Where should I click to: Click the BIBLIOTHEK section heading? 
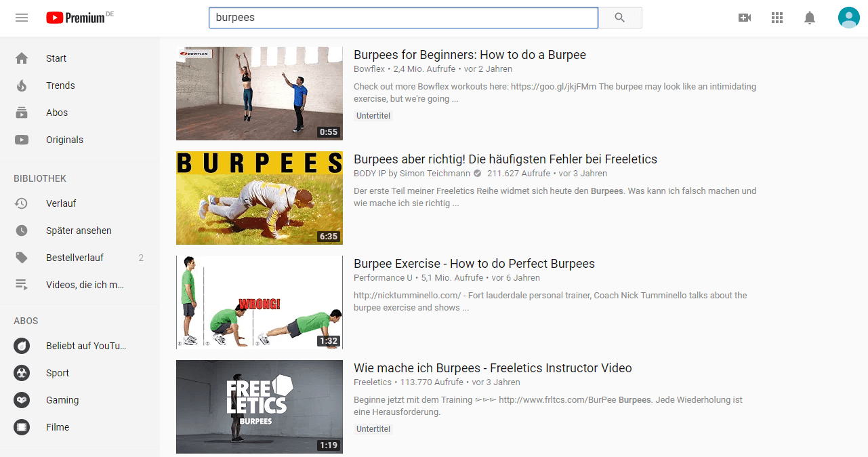[40, 178]
